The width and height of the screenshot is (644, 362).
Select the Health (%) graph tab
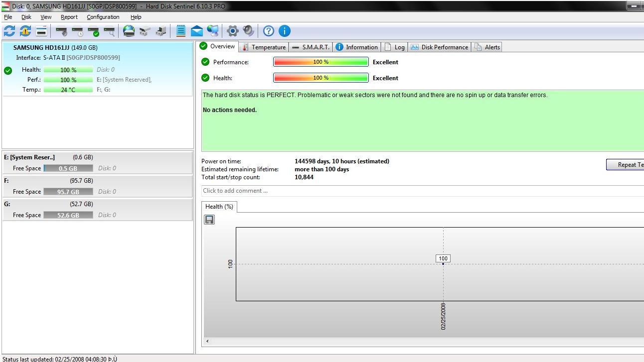coord(219,207)
